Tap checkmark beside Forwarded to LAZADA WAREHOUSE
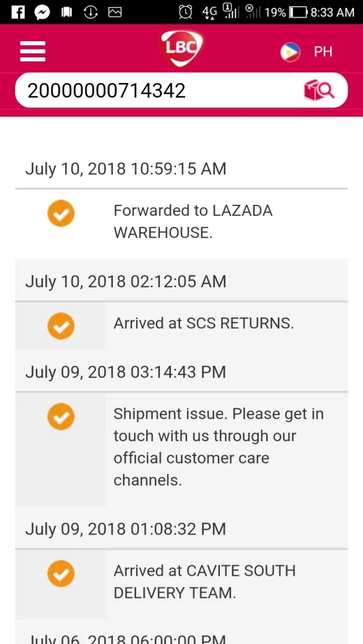 click(x=61, y=214)
